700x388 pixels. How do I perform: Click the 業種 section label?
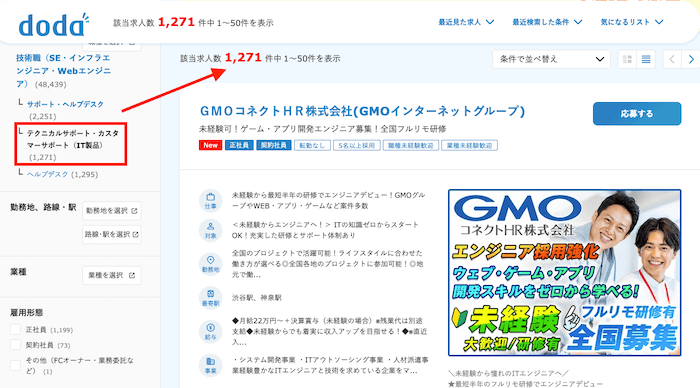(x=18, y=272)
